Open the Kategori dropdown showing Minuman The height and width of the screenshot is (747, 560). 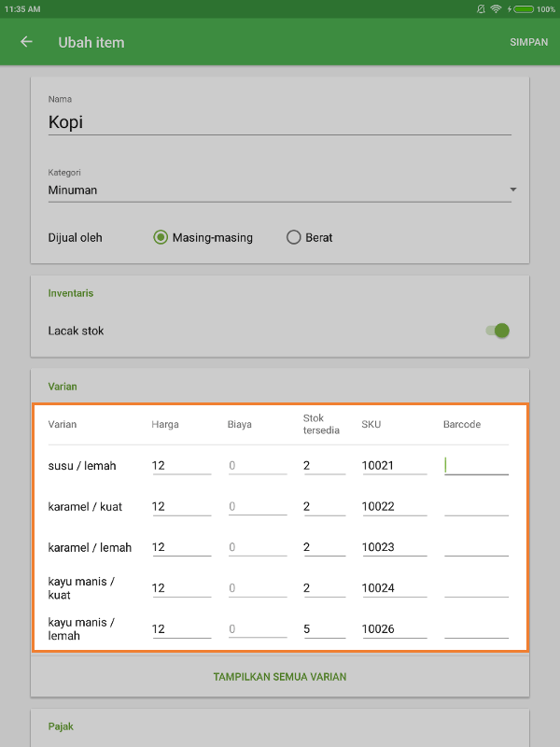[280, 190]
